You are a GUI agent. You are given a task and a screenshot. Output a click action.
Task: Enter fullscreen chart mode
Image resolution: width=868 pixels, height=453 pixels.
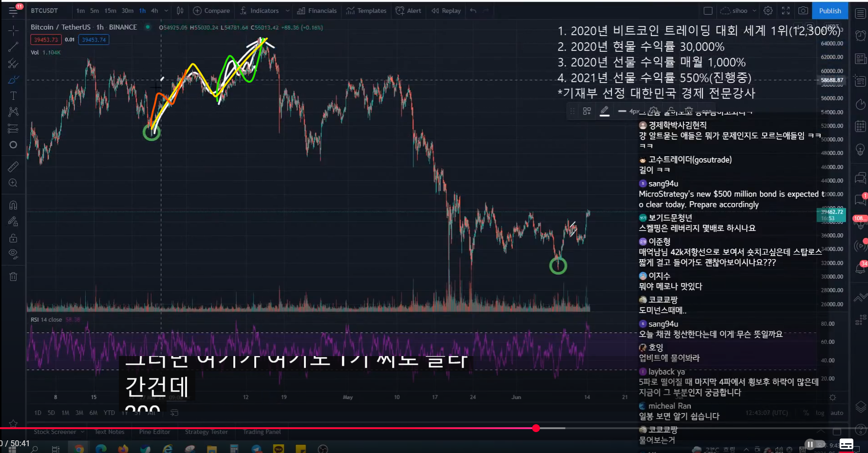click(x=786, y=11)
